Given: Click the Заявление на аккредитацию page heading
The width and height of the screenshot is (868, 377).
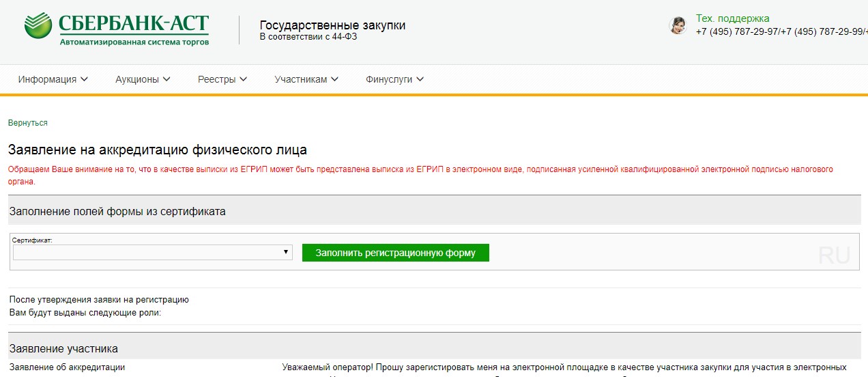Looking at the screenshot, I should click(158, 150).
